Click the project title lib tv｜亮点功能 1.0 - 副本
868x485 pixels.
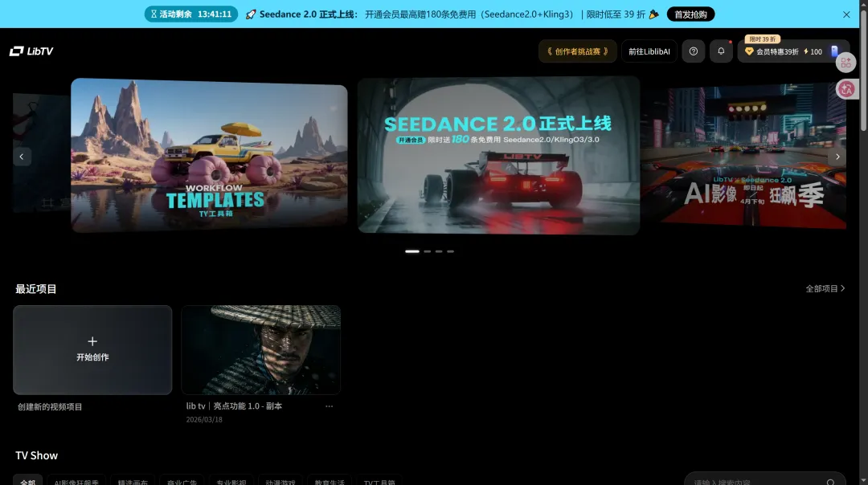234,406
